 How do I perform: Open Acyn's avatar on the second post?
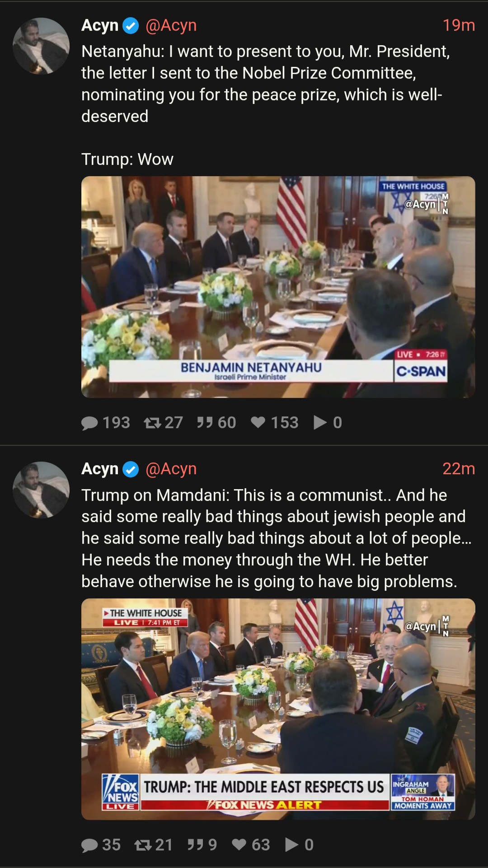pyautogui.click(x=41, y=490)
